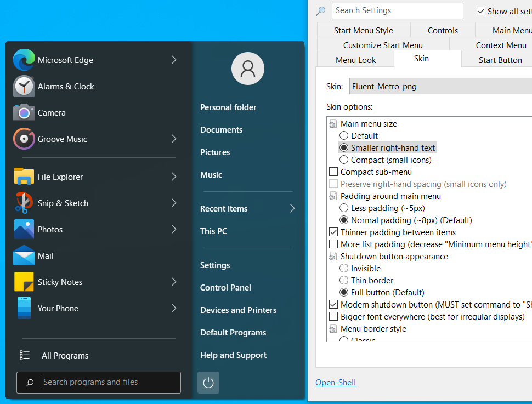Open Devices and Printers entry
The image size is (532, 404).
tap(238, 310)
